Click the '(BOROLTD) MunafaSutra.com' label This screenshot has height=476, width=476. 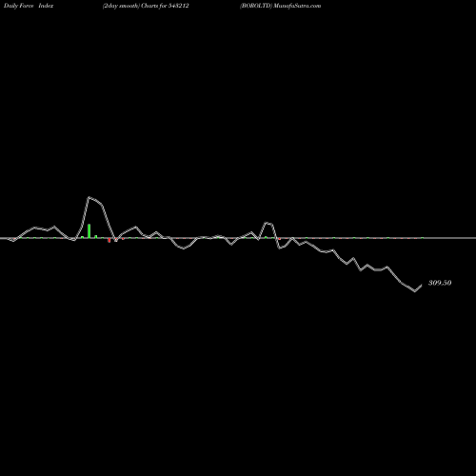[x=281, y=6]
